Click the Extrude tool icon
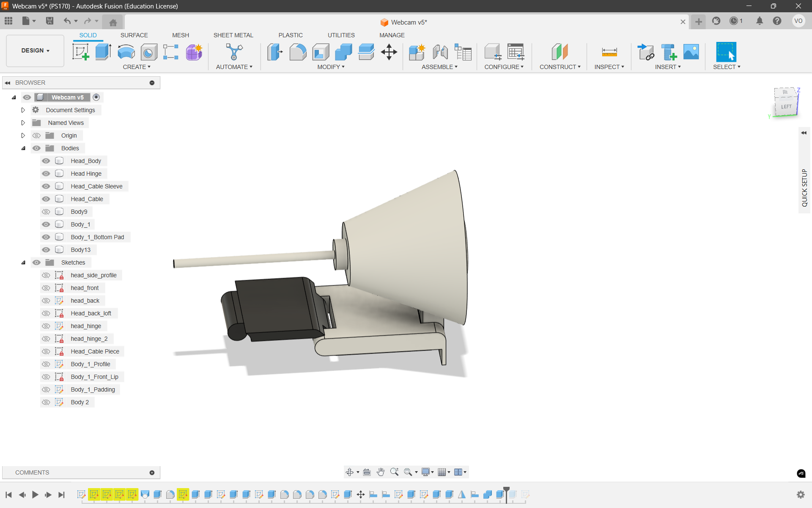812x508 pixels. (103, 52)
